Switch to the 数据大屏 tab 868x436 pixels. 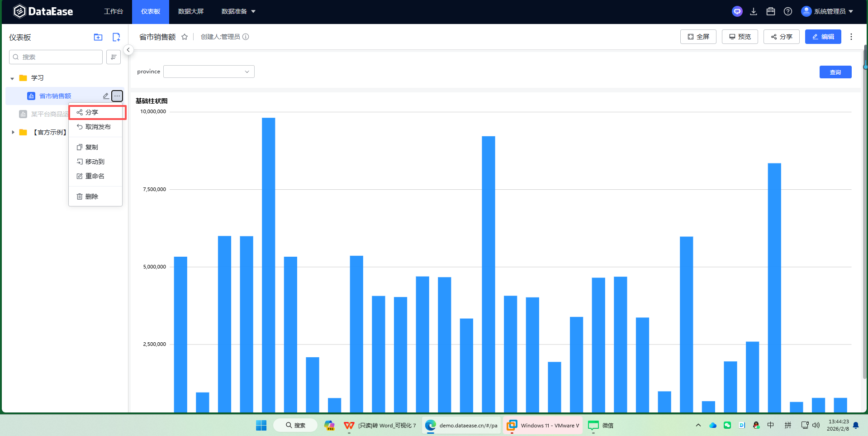click(191, 11)
